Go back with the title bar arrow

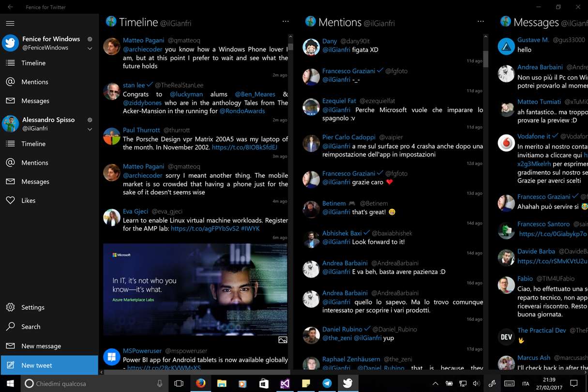click(x=10, y=7)
